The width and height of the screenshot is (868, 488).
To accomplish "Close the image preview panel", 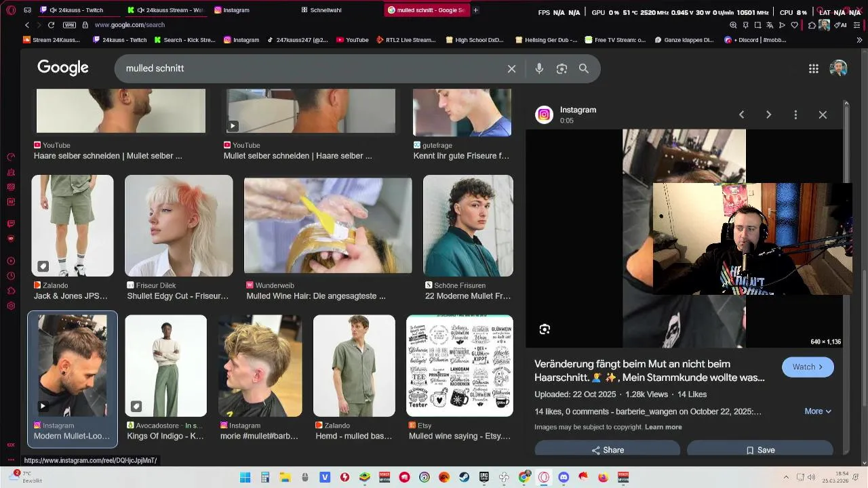I will click(823, 115).
